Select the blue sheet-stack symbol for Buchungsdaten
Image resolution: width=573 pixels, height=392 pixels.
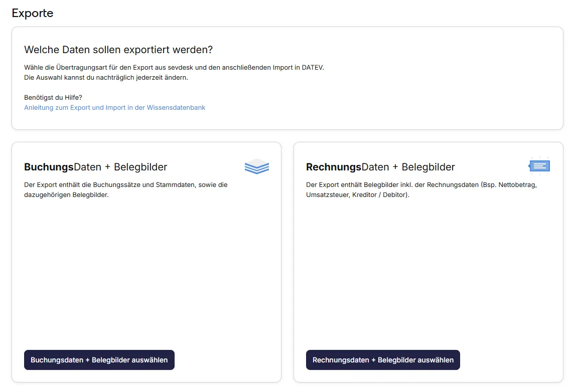click(x=256, y=166)
